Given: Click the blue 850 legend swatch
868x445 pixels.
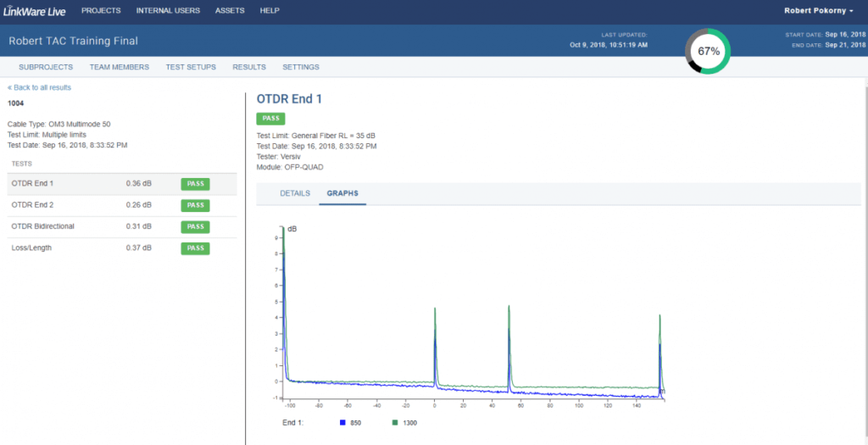Looking at the screenshot, I should [x=342, y=421].
